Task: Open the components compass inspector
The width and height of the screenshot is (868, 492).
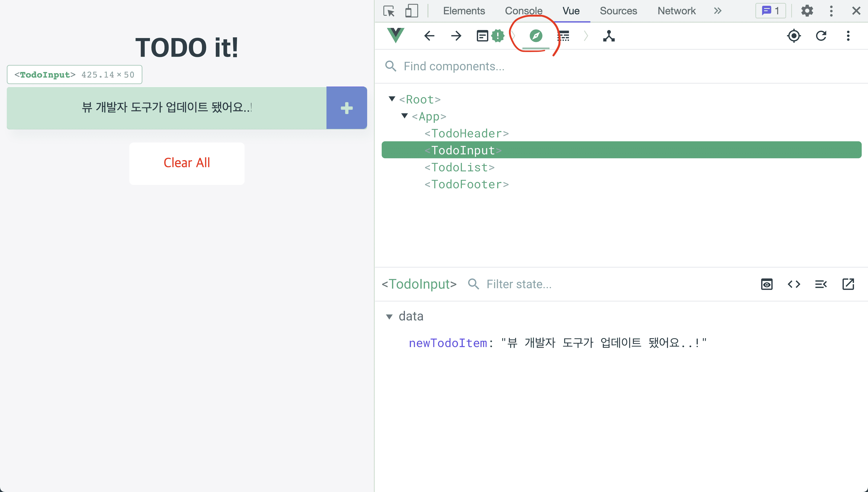Action: [536, 35]
